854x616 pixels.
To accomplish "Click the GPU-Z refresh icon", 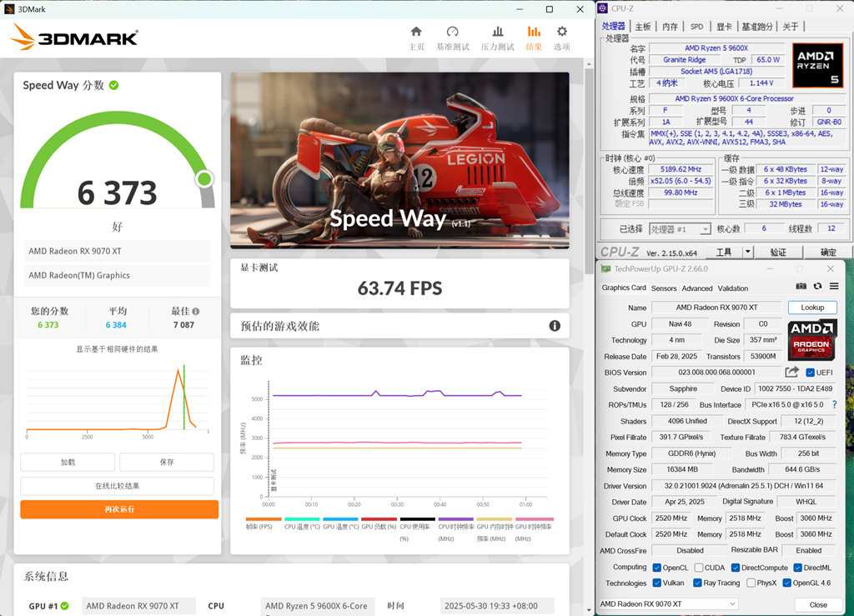I will tap(817, 286).
